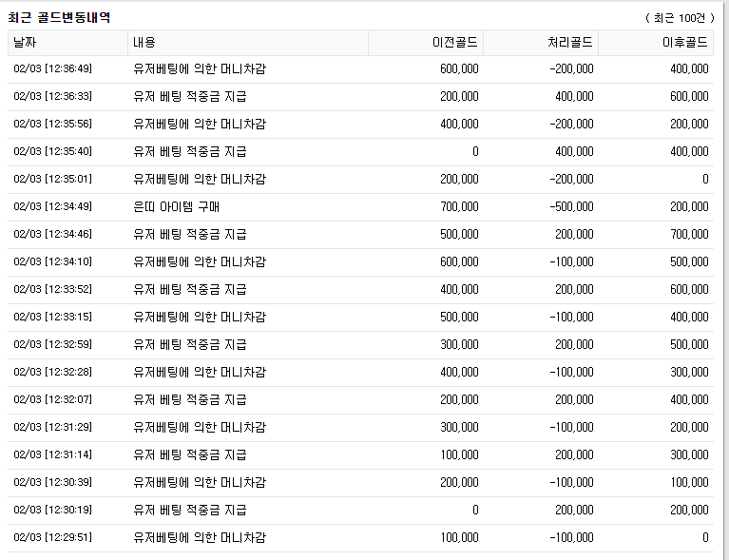Click the 12:36:49 date cell
This screenshot has width=729, height=560.
tap(52, 68)
